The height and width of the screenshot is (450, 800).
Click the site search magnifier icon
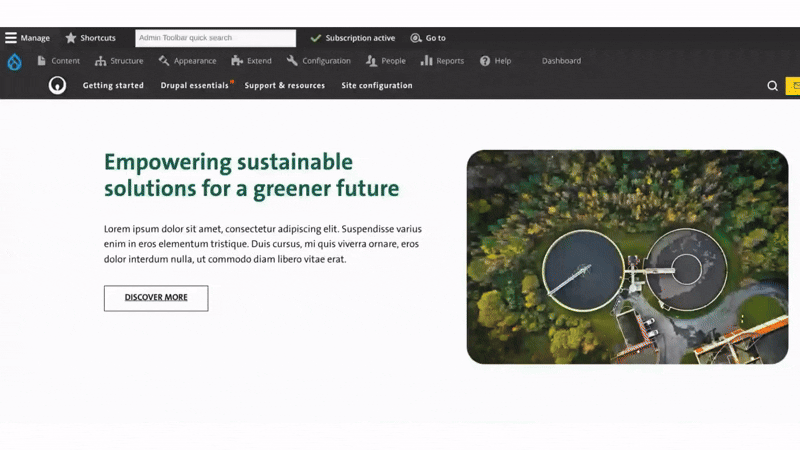pos(772,86)
